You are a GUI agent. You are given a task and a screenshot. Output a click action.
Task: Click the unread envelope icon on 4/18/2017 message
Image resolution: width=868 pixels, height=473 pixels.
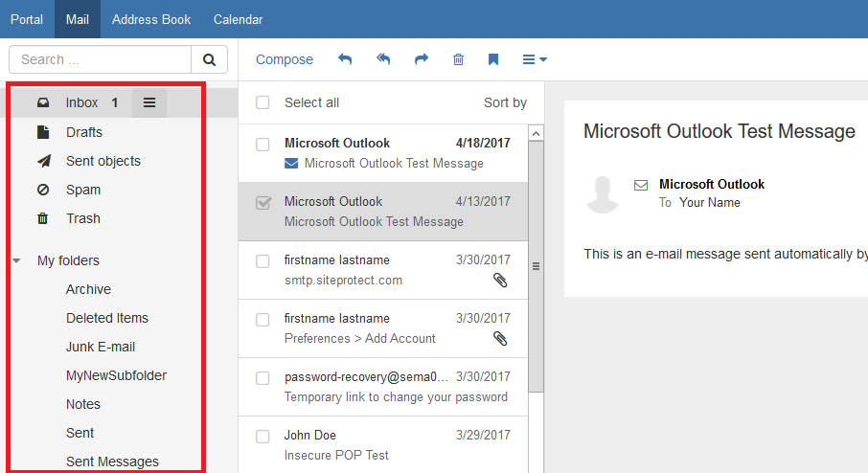click(291, 164)
